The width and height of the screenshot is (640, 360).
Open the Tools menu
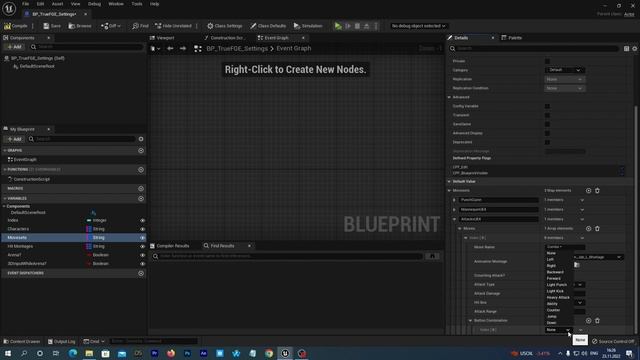click(x=137, y=4)
